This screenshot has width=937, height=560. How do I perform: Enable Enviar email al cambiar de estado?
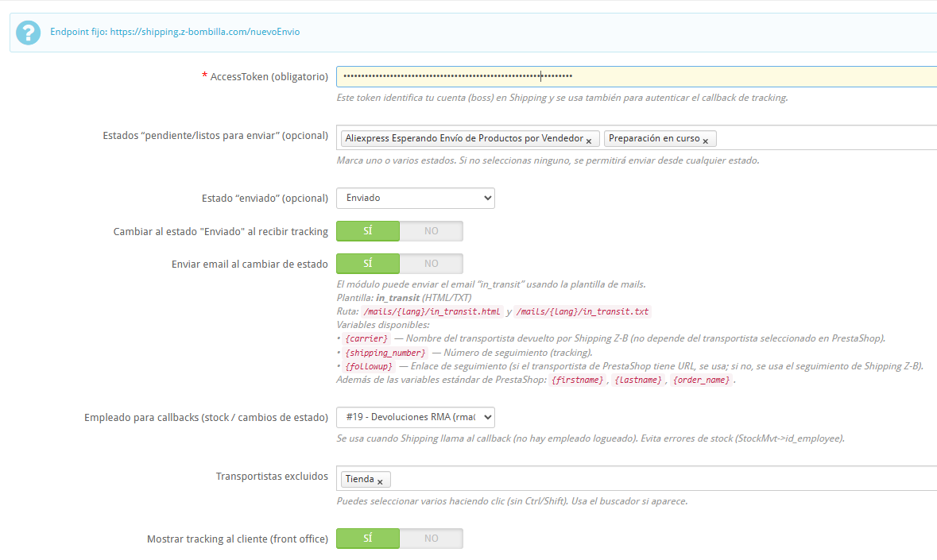pos(368,263)
